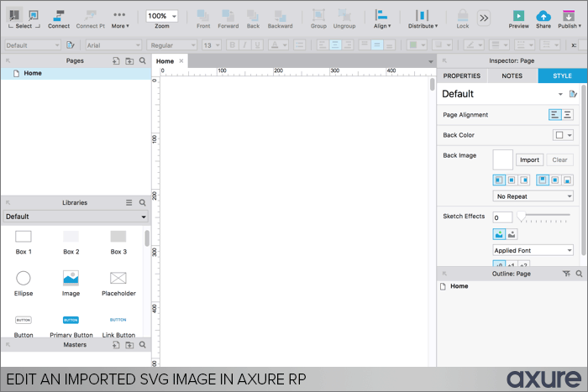The width and height of the screenshot is (588, 392).
Task: Add a new master in Masters panel
Action: (116, 345)
